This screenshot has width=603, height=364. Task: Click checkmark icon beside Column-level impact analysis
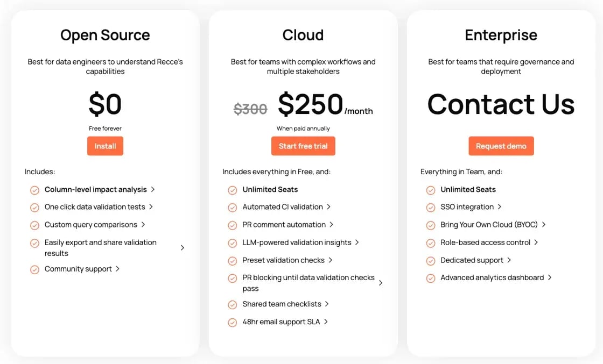click(x=34, y=190)
